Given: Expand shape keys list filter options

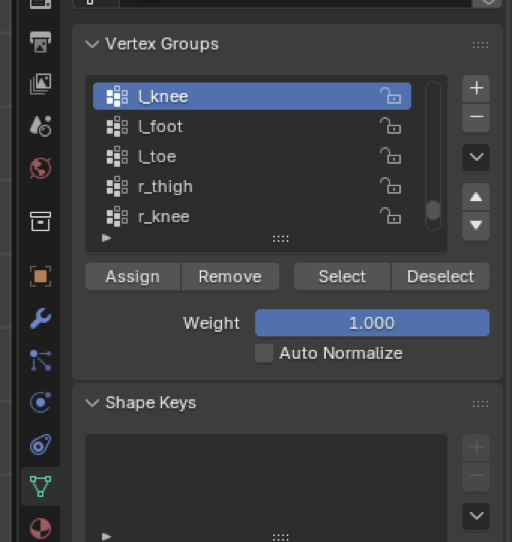Looking at the screenshot, I should (x=106, y=536).
